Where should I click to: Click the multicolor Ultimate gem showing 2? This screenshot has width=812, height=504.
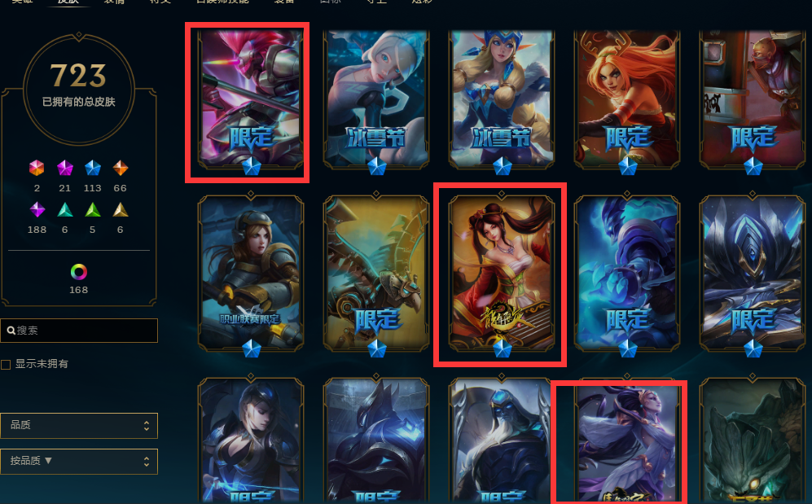[37, 168]
